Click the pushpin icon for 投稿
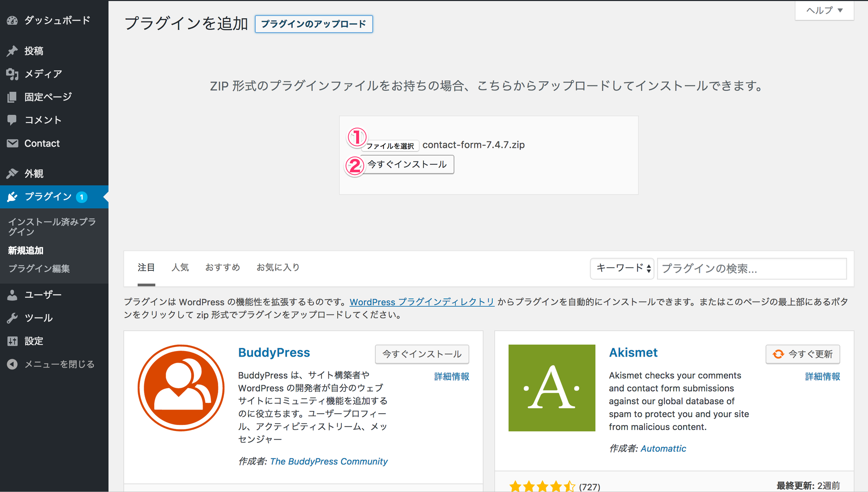 click(x=12, y=51)
